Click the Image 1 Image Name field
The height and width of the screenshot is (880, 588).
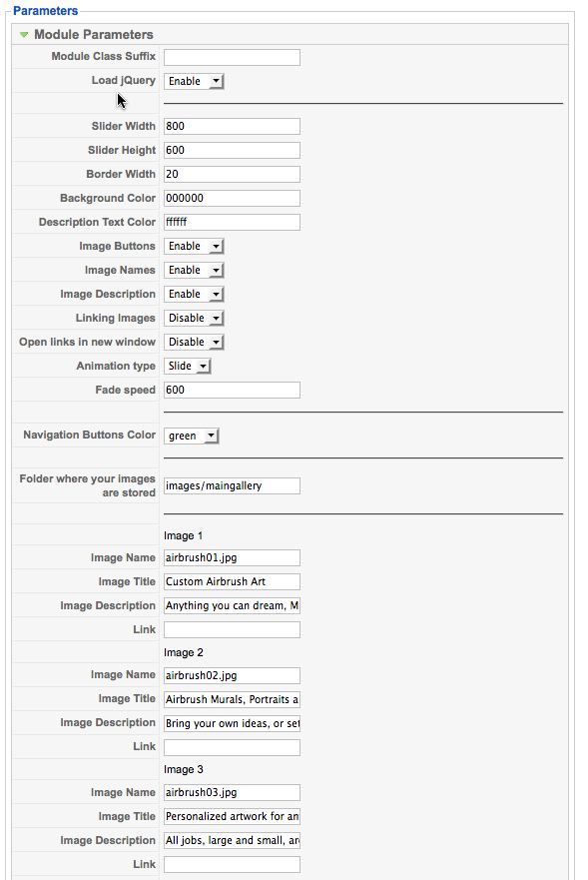pos(232,557)
